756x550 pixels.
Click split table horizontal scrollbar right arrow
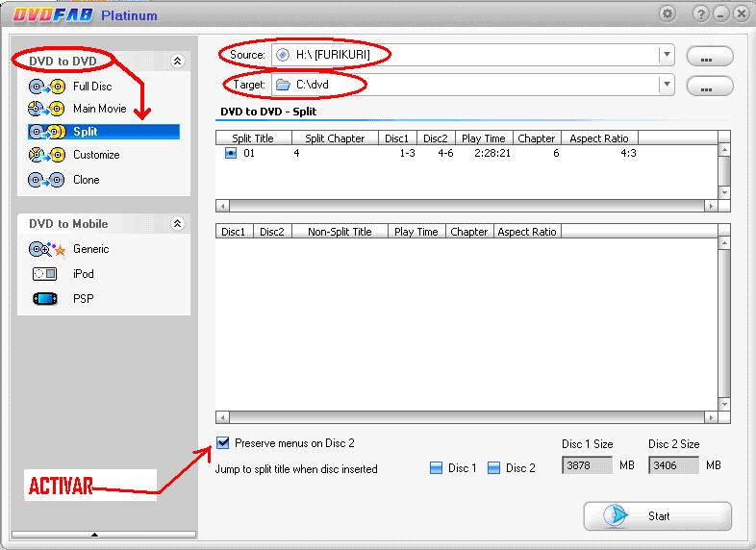pyautogui.click(x=711, y=207)
